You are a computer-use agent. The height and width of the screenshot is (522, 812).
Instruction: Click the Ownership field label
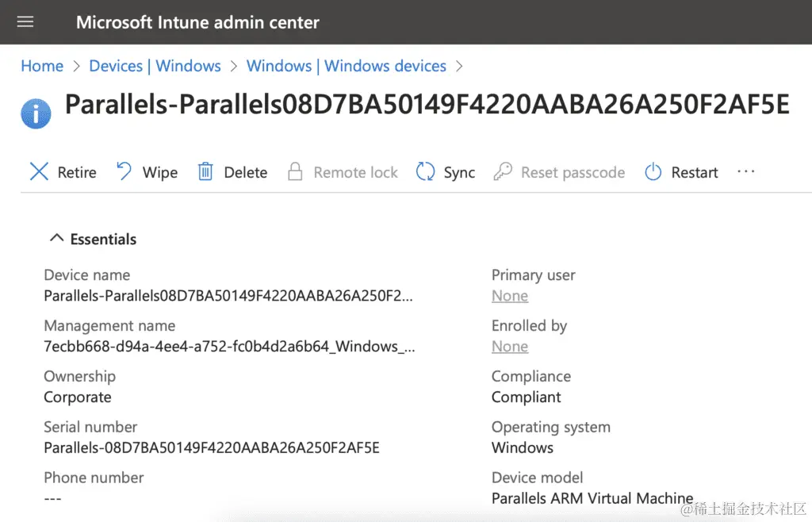[80, 377]
